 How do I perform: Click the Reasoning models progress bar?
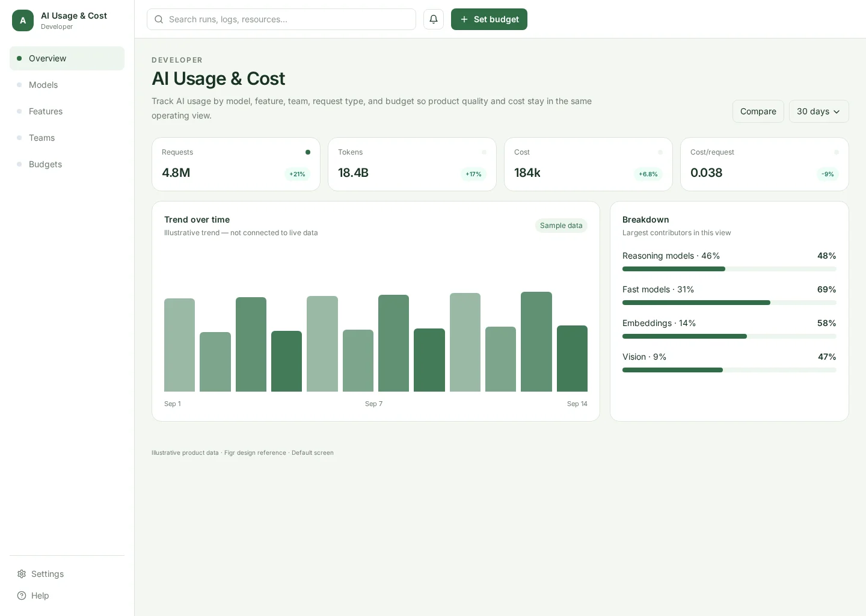pyautogui.click(x=729, y=269)
